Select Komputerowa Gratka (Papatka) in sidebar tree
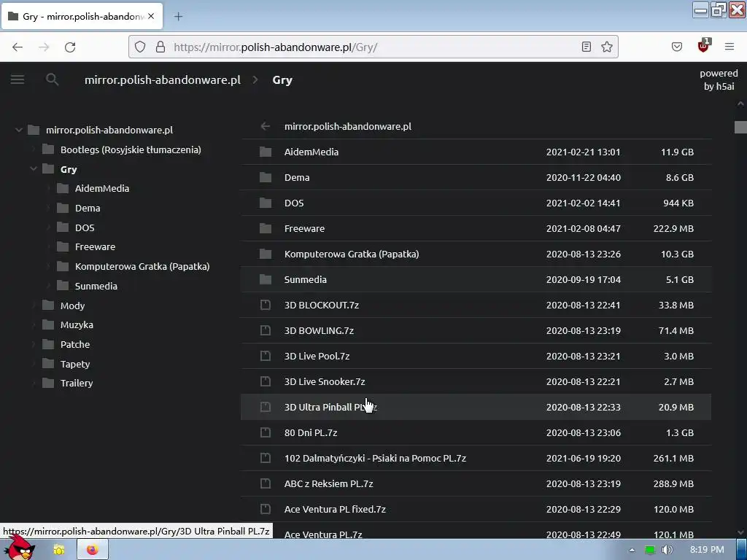The height and width of the screenshot is (560, 747). (142, 266)
